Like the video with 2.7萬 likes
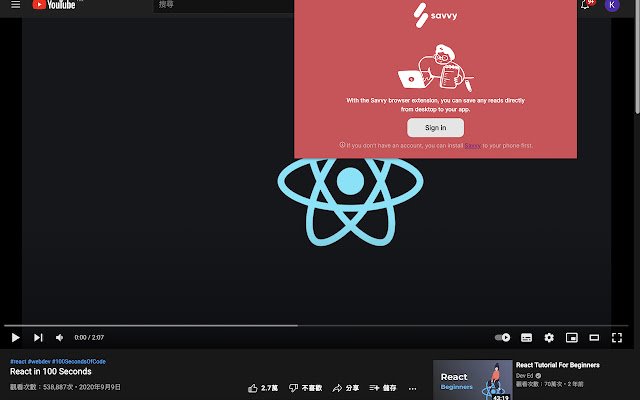Screen dimensions: 640x400 point(263,388)
